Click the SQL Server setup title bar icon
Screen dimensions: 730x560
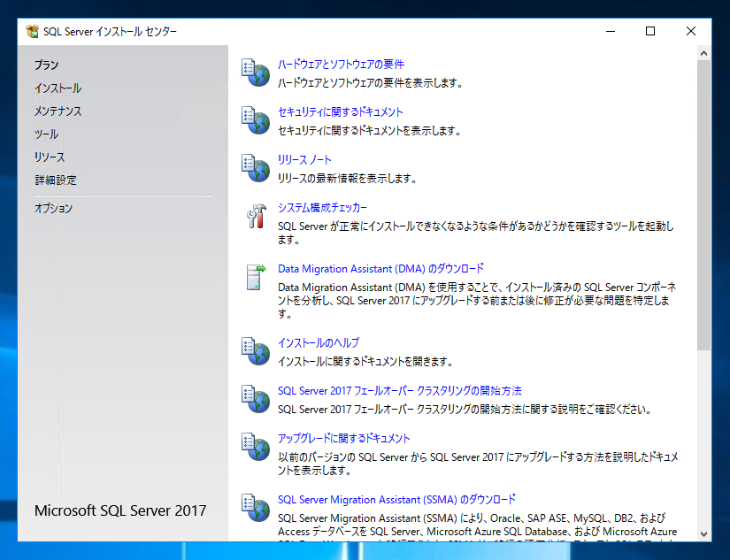(32, 31)
